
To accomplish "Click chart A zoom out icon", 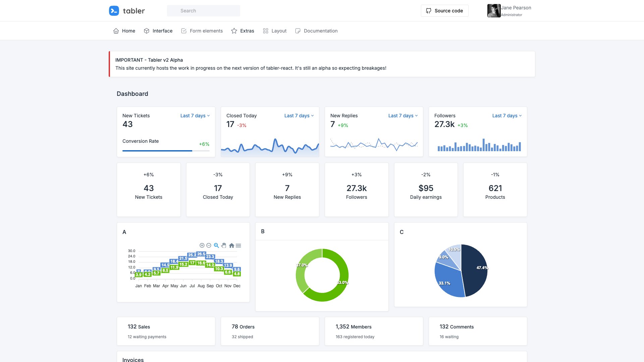I will tap(209, 246).
